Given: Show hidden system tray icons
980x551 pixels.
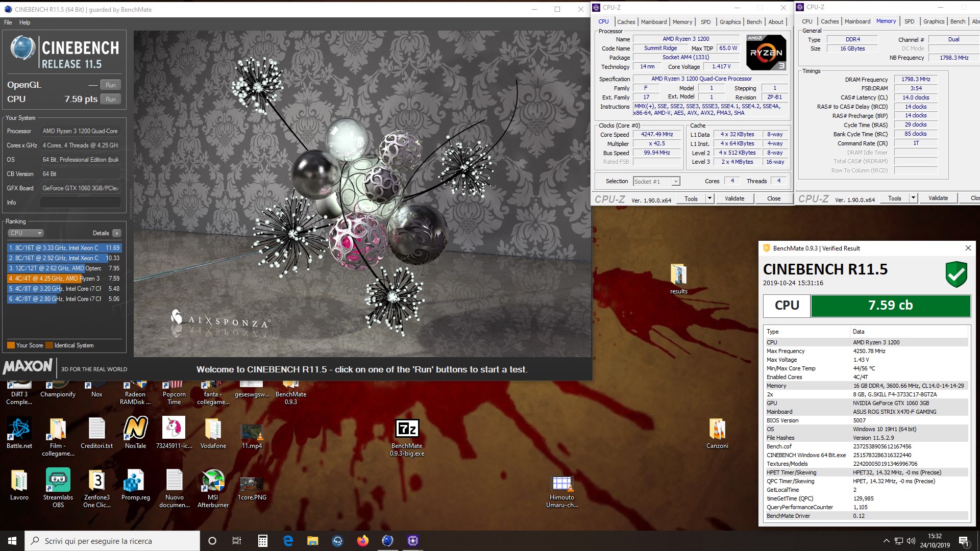Looking at the screenshot, I should tap(886, 541).
